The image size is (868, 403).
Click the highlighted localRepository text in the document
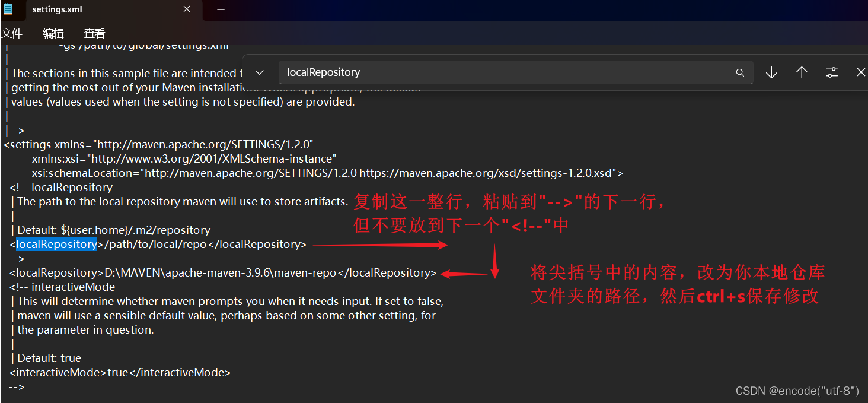pyautogui.click(x=56, y=244)
